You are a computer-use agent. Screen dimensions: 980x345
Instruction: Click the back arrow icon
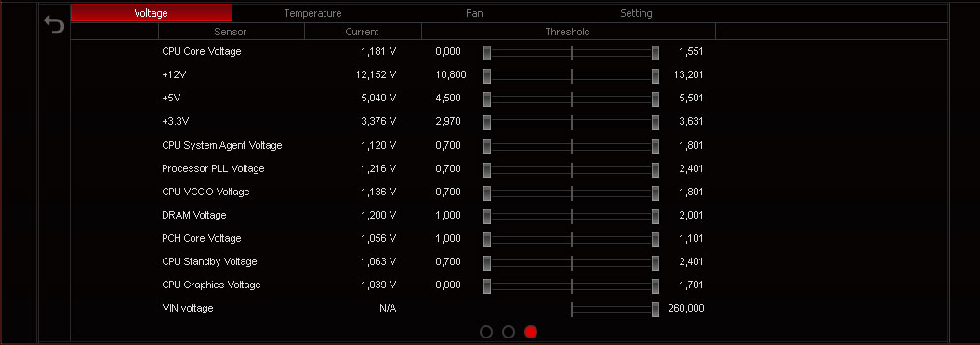pyautogui.click(x=54, y=25)
